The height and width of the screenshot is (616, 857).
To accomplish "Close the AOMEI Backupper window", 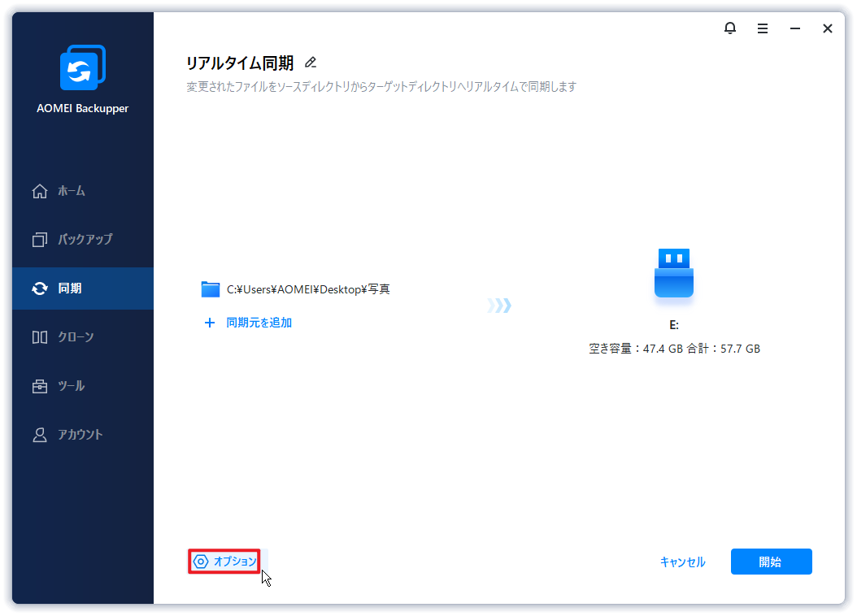I will coord(828,28).
